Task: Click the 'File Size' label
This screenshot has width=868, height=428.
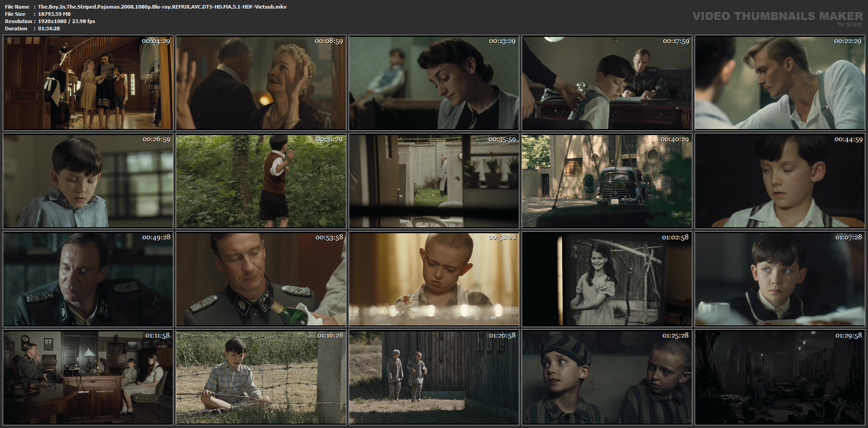Action: click(x=15, y=14)
